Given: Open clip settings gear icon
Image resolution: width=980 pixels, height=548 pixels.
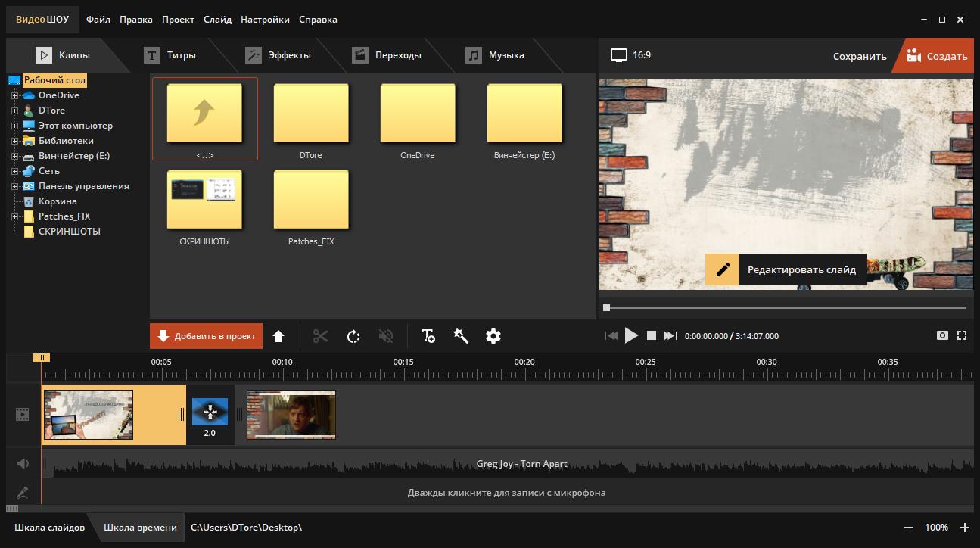Looking at the screenshot, I should pos(493,336).
